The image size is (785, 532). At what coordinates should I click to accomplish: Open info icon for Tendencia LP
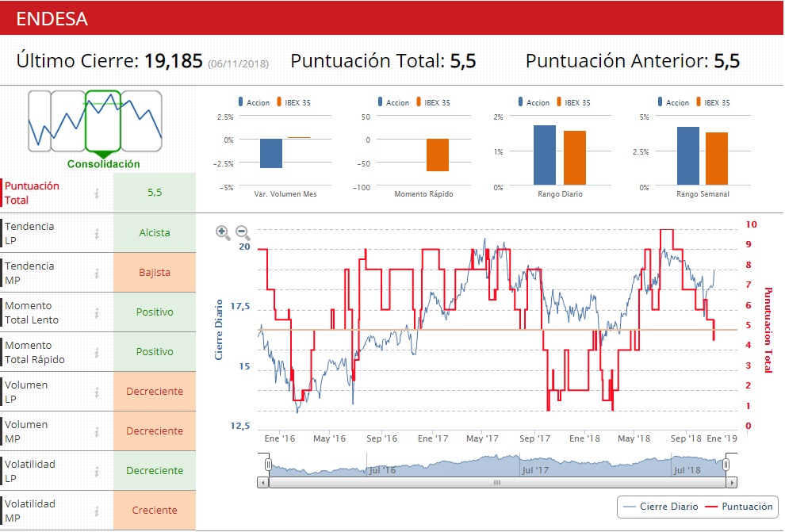[x=97, y=233]
